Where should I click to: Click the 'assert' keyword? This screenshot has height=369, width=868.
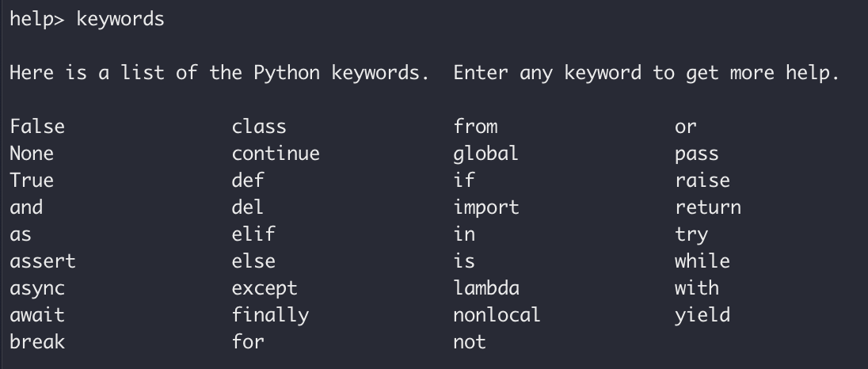(x=43, y=261)
